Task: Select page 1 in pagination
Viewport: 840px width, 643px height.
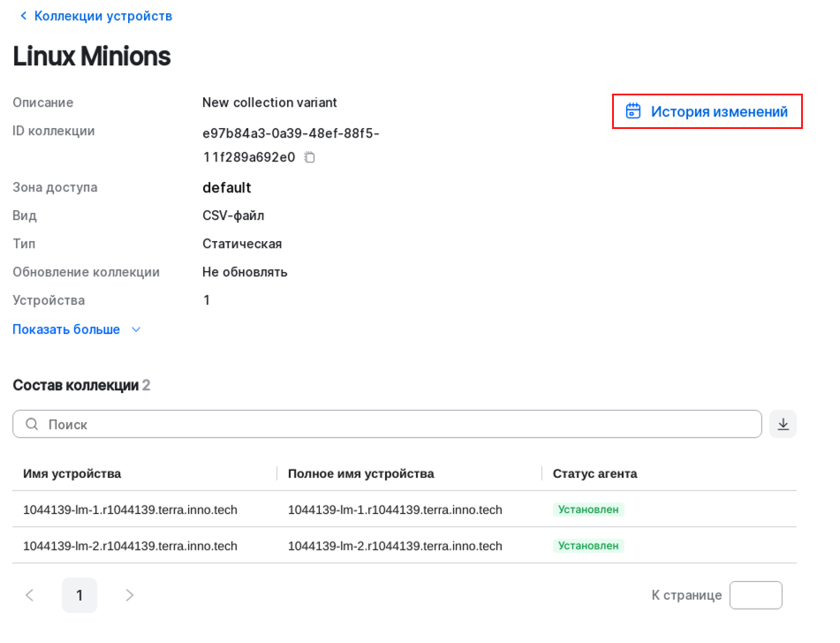Action: pyautogui.click(x=79, y=595)
